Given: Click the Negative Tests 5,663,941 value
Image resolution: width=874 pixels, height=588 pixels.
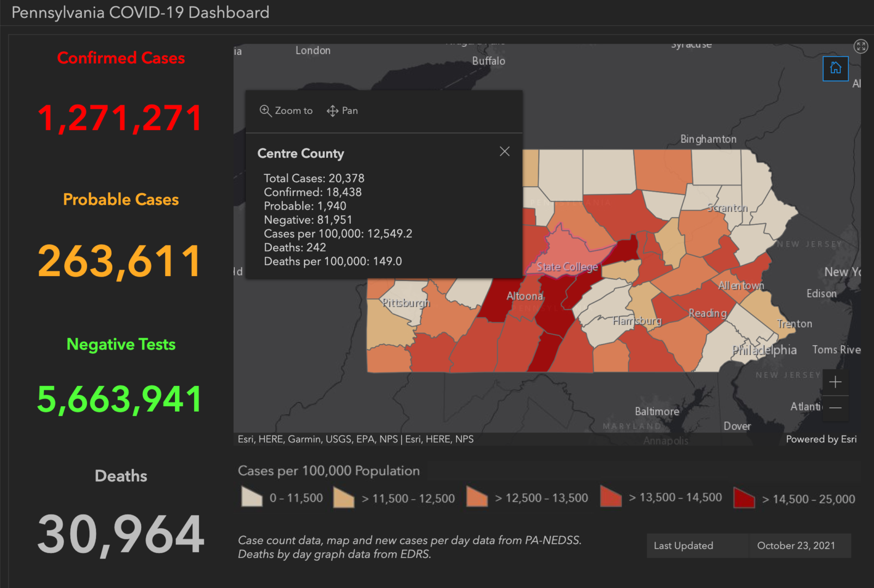Looking at the screenshot, I should point(120,399).
